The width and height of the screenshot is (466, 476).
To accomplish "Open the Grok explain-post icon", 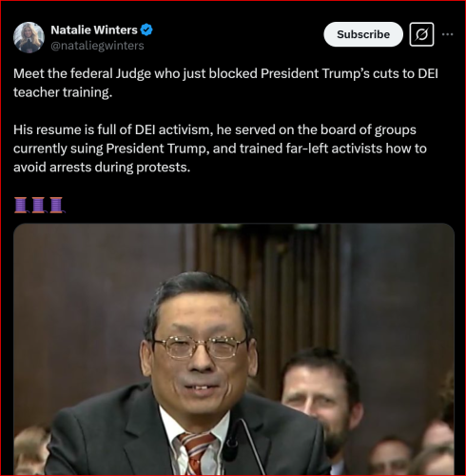I will pyautogui.click(x=421, y=34).
